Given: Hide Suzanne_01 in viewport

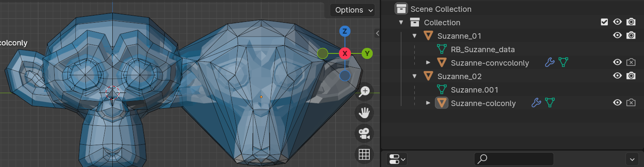Looking at the screenshot, I should click(617, 35).
